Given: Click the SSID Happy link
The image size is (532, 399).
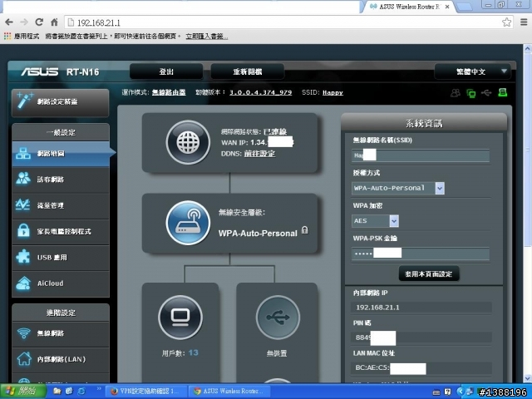Looking at the screenshot, I should click(332, 92).
